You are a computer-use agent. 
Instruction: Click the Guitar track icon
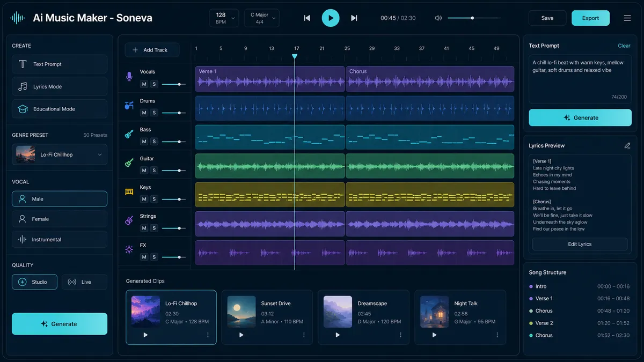[x=129, y=162]
